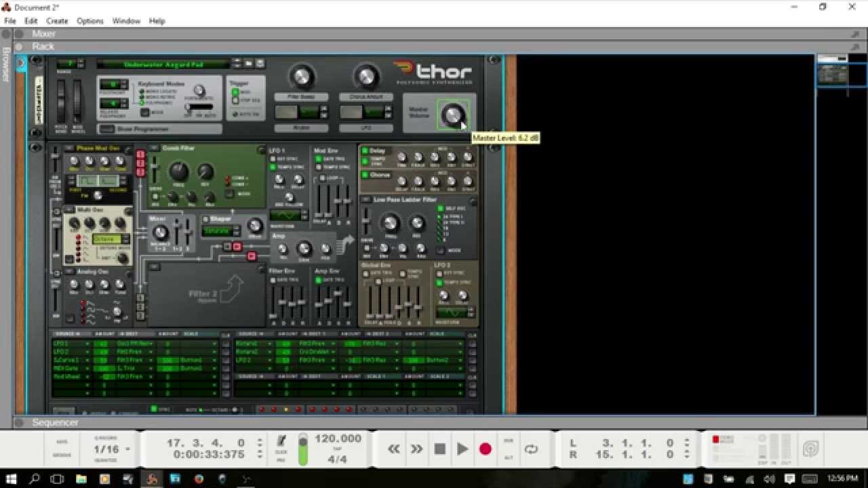Click the Amp Gain knob
868x488 pixels.
pyautogui.click(x=304, y=249)
